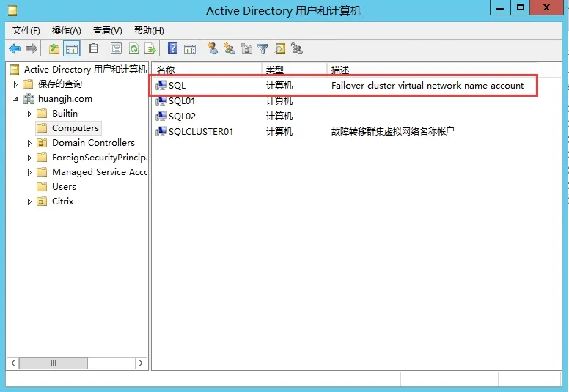The height and width of the screenshot is (392, 569).
Task: Click the SQL01 computer icon
Action: point(161,101)
